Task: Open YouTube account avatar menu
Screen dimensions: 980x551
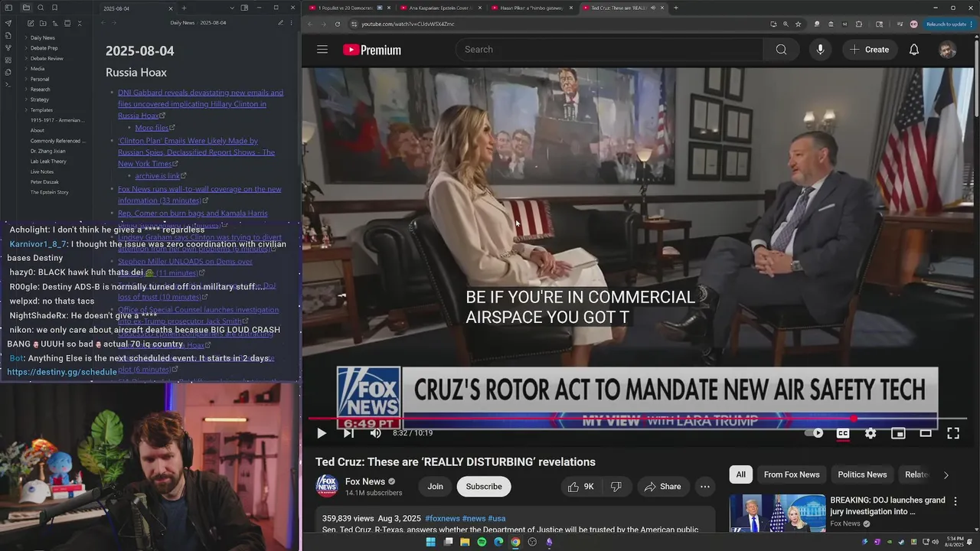Action: [x=947, y=50]
